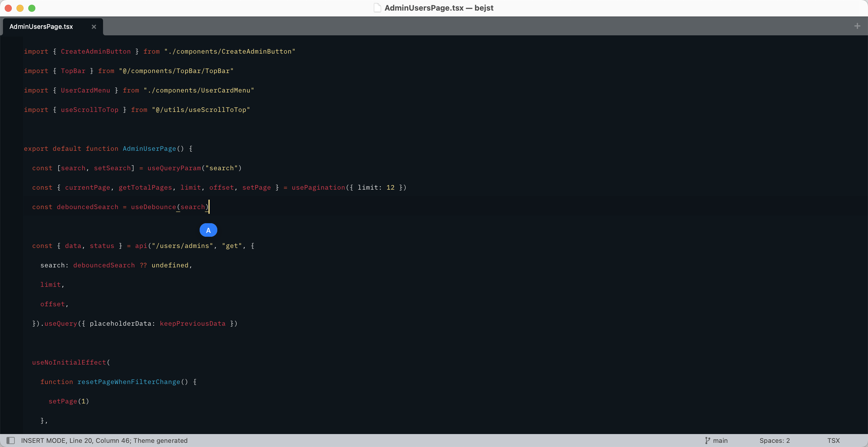Click setSearch variable
This screenshot has height=447, width=868.
click(x=112, y=168)
